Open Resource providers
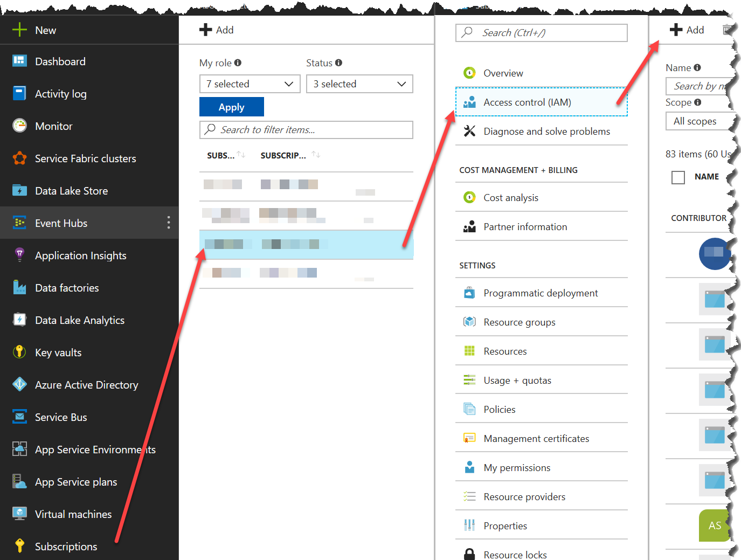The height and width of the screenshot is (560, 741). click(541, 496)
